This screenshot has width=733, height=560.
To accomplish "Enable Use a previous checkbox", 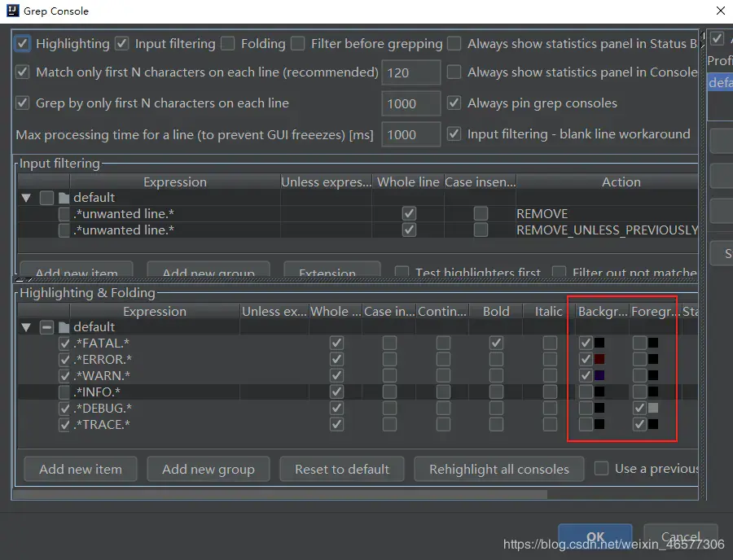I will click(x=601, y=468).
